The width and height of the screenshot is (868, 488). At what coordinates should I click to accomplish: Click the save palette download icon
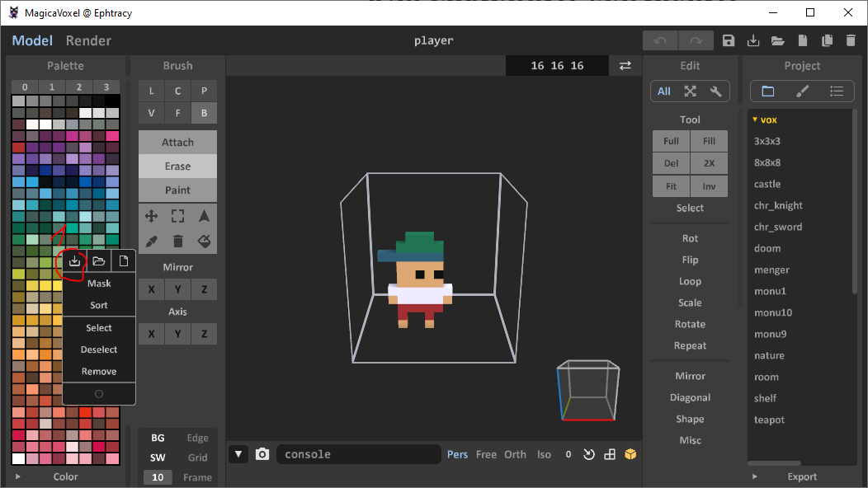coord(73,260)
